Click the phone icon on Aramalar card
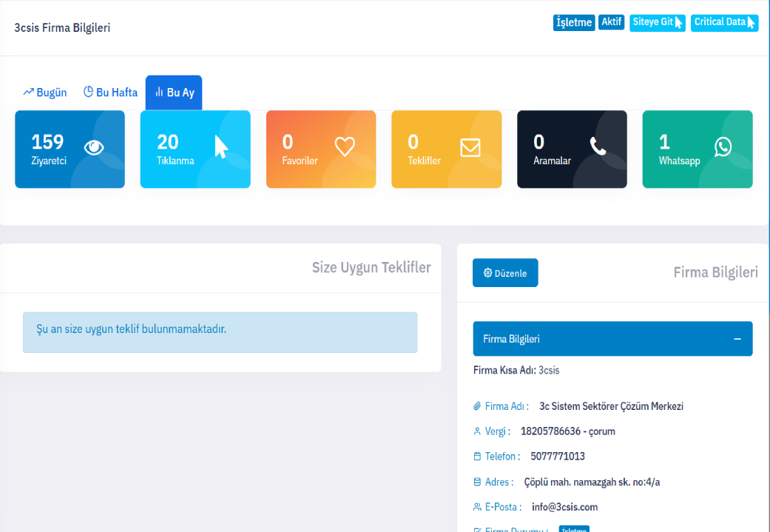770x532 pixels. click(x=598, y=147)
